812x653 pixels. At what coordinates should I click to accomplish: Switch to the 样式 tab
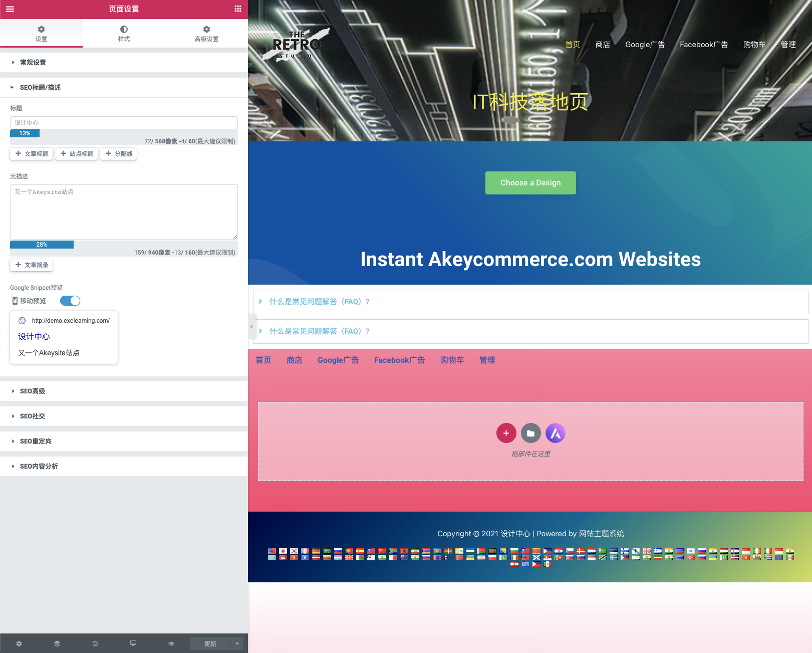[124, 34]
